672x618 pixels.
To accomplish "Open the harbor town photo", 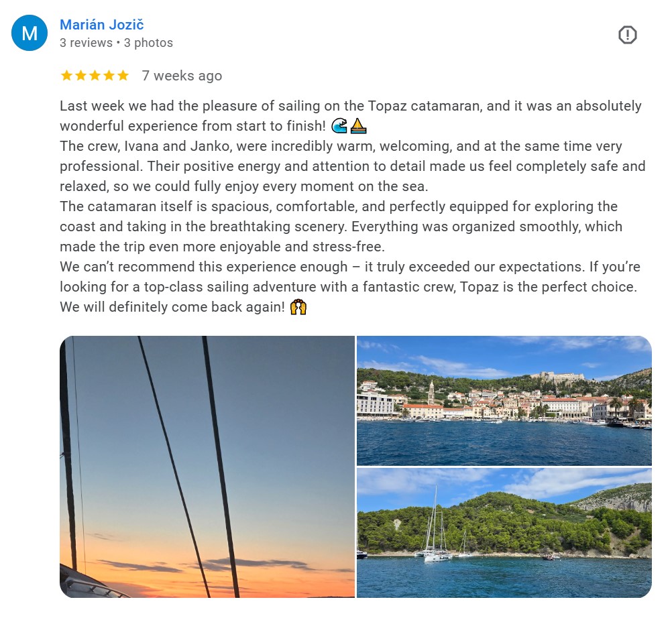I will coord(504,400).
